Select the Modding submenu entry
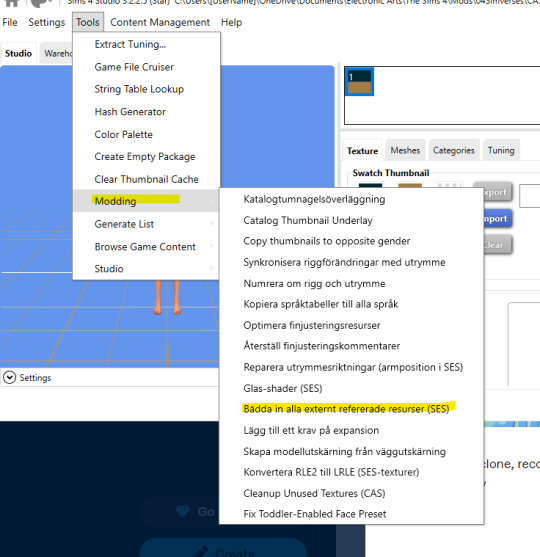The height and width of the screenshot is (557, 540). pos(146,201)
